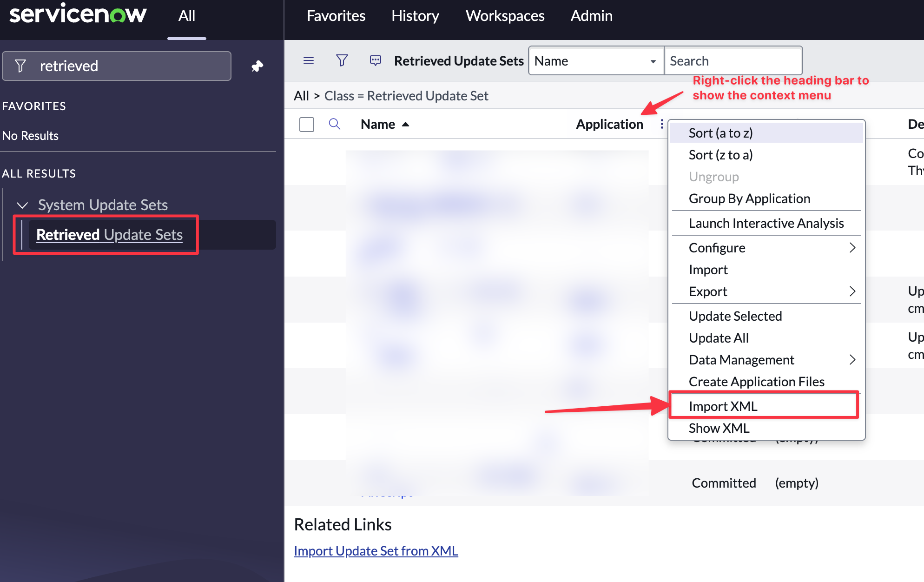Click Ungroup in the context menu
Screen dimensions: 924x582
[767, 177]
